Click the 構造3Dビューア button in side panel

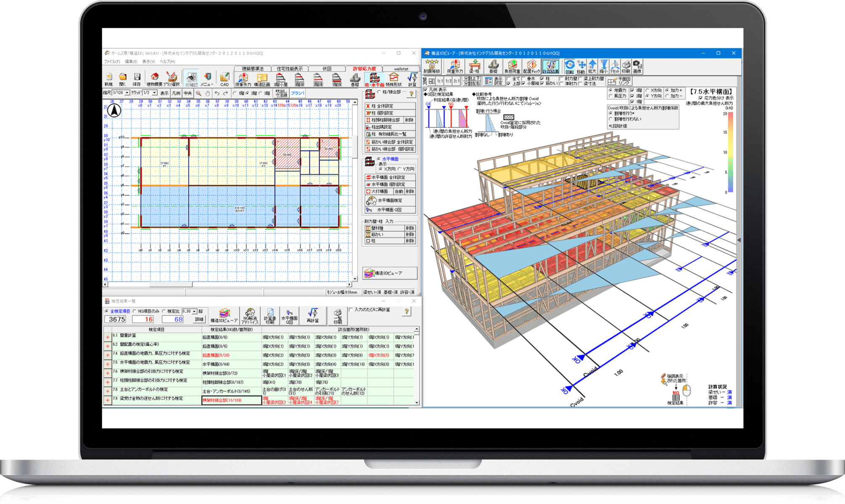pyautogui.click(x=390, y=273)
